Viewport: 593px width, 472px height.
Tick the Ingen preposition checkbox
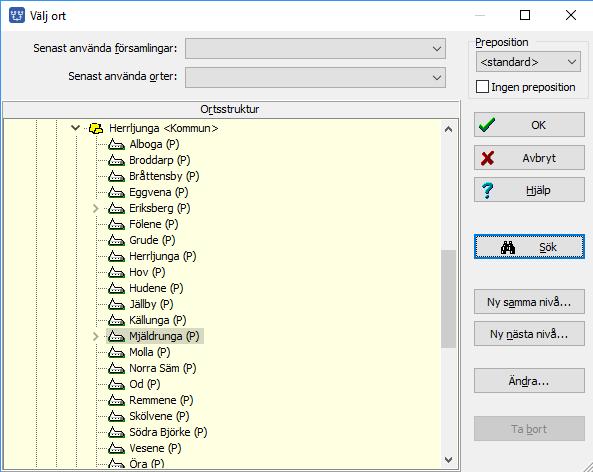[482, 87]
